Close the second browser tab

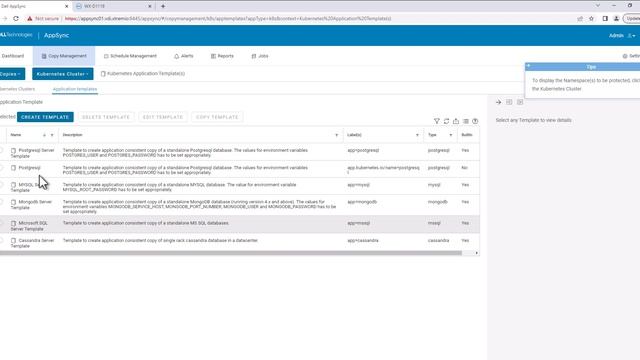(149, 6)
